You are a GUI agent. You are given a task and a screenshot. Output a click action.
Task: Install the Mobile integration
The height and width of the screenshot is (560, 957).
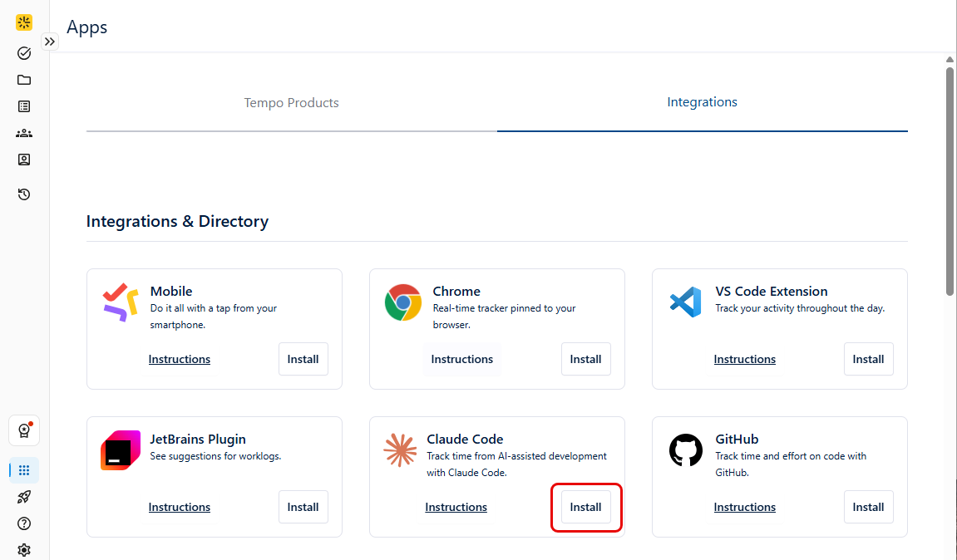click(x=303, y=359)
